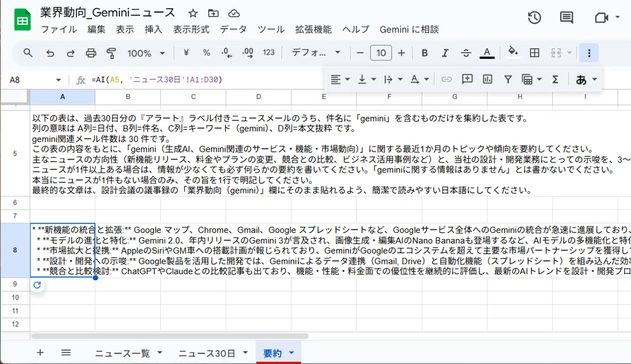Insert a comment
Viewport: 631px width, 364px height.
click(467, 79)
